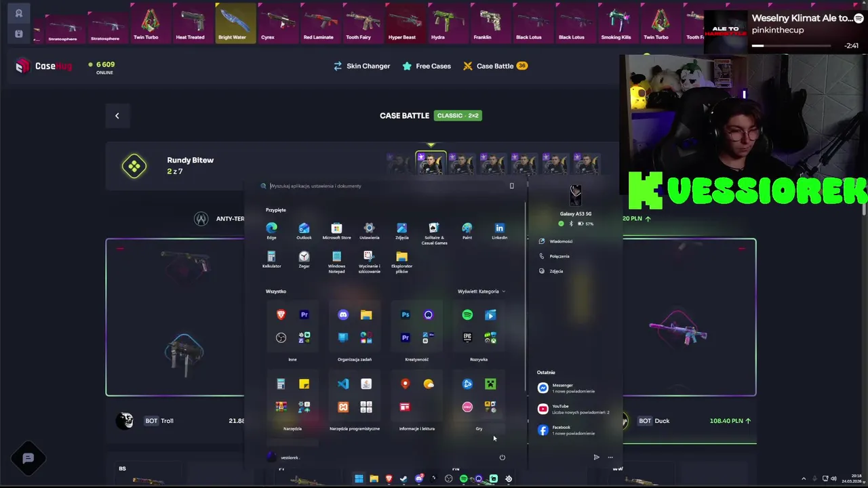Open the Zegar clock app
This screenshot has height=488, width=868.
tap(304, 259)
